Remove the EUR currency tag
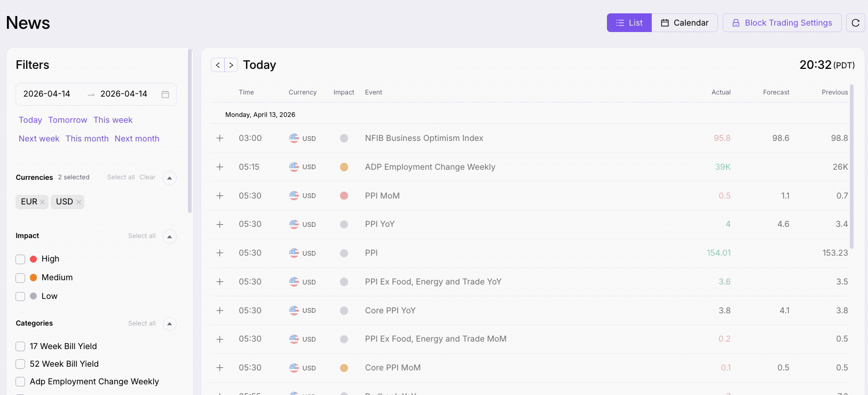 (43, 202)
